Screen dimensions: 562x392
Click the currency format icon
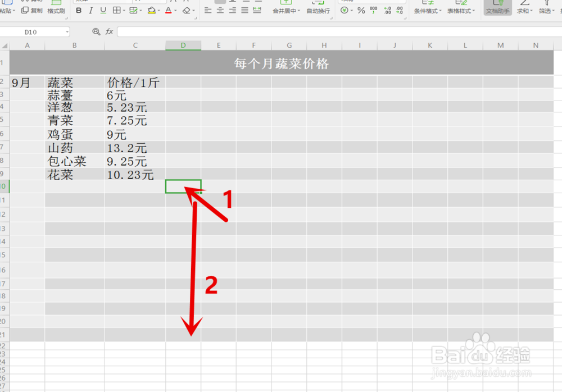tap(344, 11)
